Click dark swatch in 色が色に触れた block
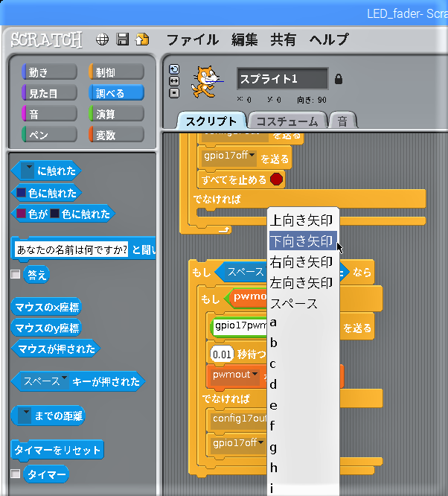Image resolution: width=448 pixels, height=496 pixels. coord(54,214)
